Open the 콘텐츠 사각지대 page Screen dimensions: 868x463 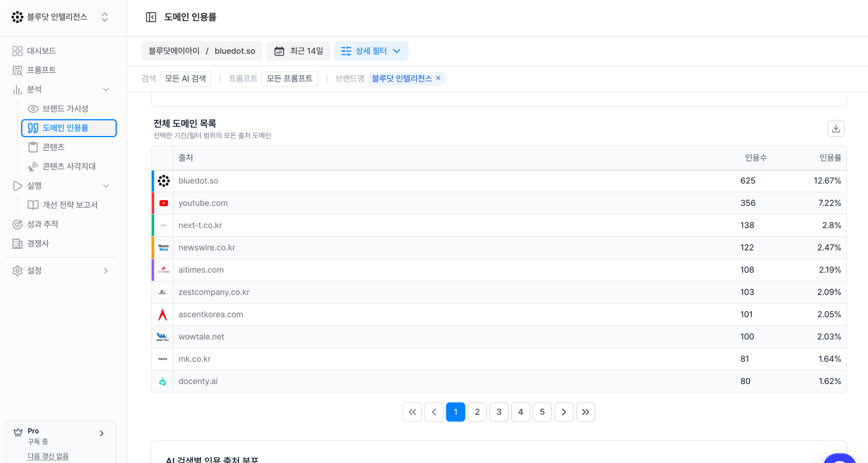[69, 166]
